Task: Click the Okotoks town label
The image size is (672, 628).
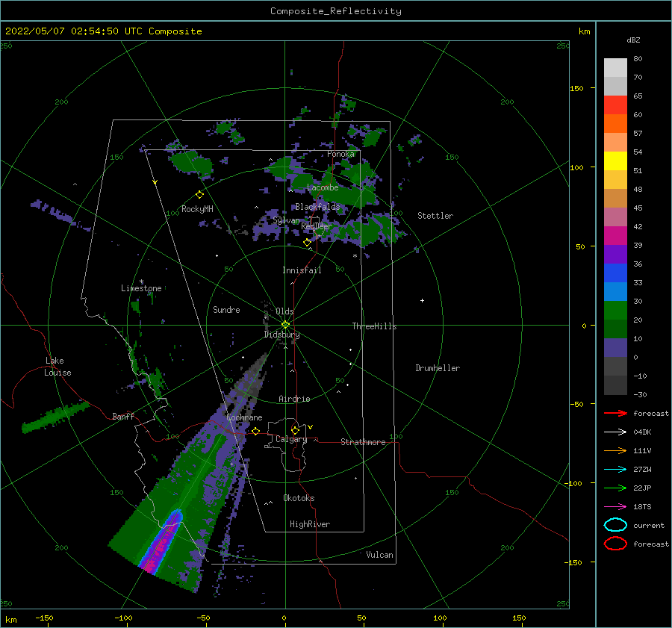Action: point(299,498)
